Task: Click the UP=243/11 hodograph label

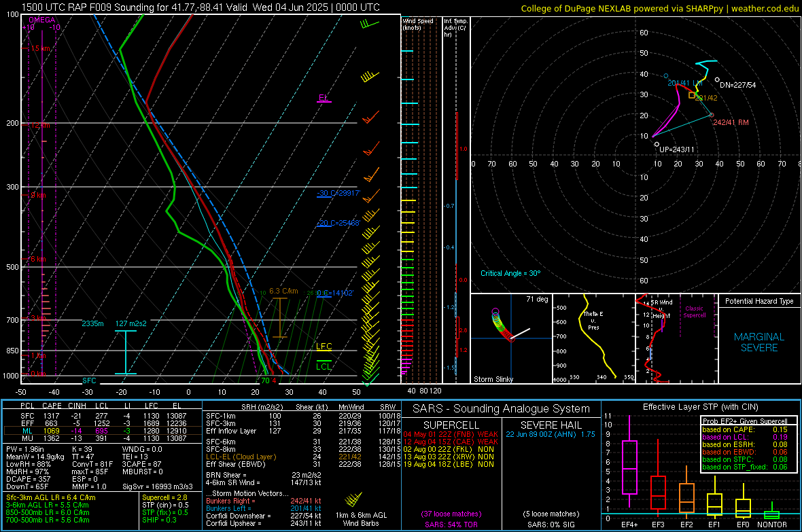Action: pos(677,149)
